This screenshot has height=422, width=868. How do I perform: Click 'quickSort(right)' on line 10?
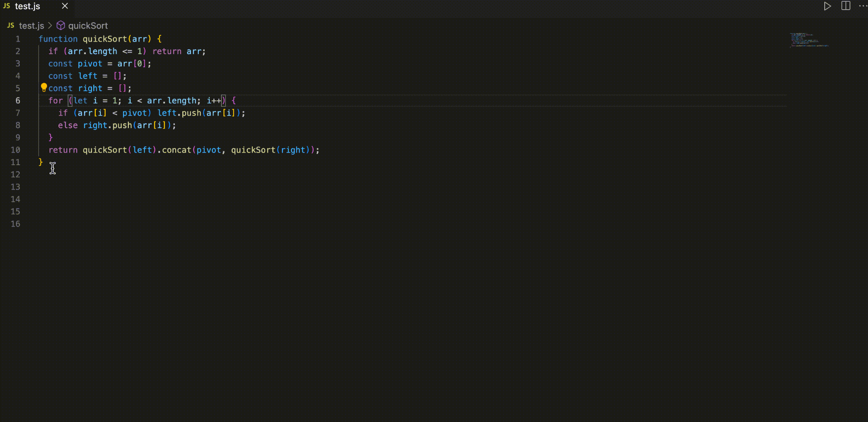tap(270, 150)
